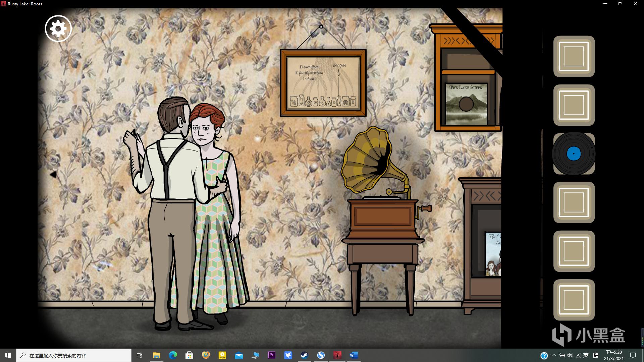Select the second empty inventory slot
Screen dimensions: 644x362
[x=574, y=105]
